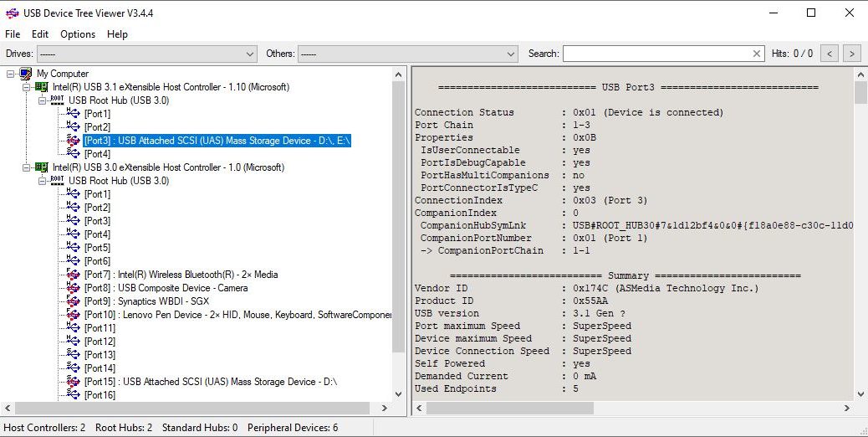Select Intel USB 3.0 eXtensible Host Controller label
The image size is (868, 437).
coord(169,167)
